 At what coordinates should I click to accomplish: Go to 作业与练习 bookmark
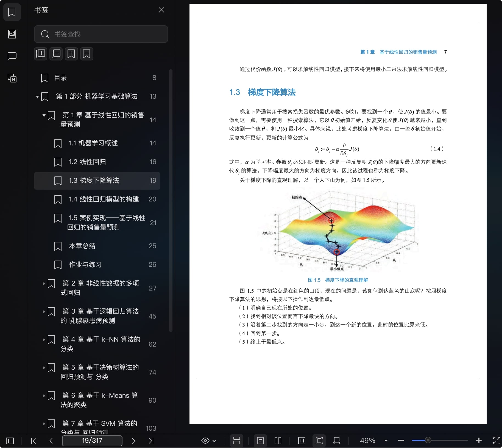click(x=97, y=265)
